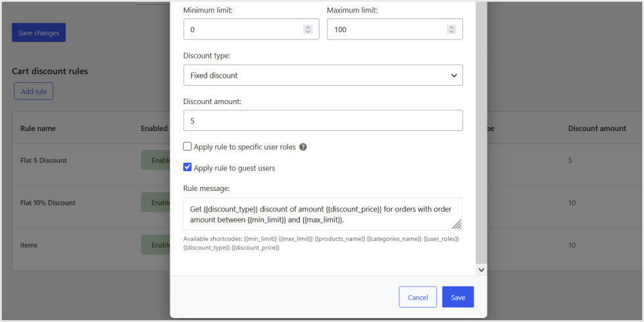644x322 pixels.
Task: Click Save changes button in background
Action: click(x=39, y=32)
